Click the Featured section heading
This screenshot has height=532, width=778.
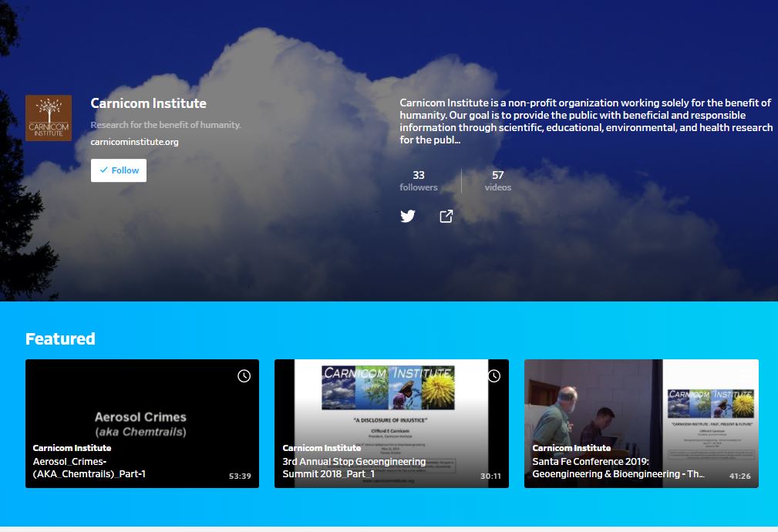61,338
